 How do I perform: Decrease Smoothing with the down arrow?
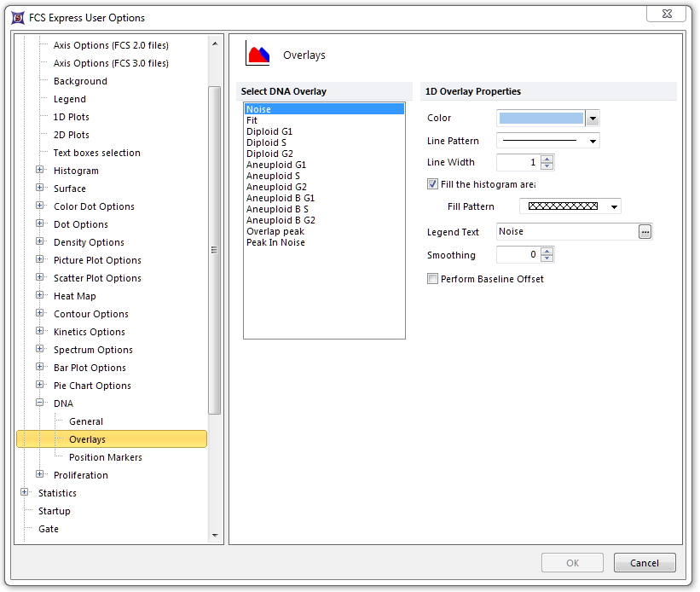(x=547, y=258)
